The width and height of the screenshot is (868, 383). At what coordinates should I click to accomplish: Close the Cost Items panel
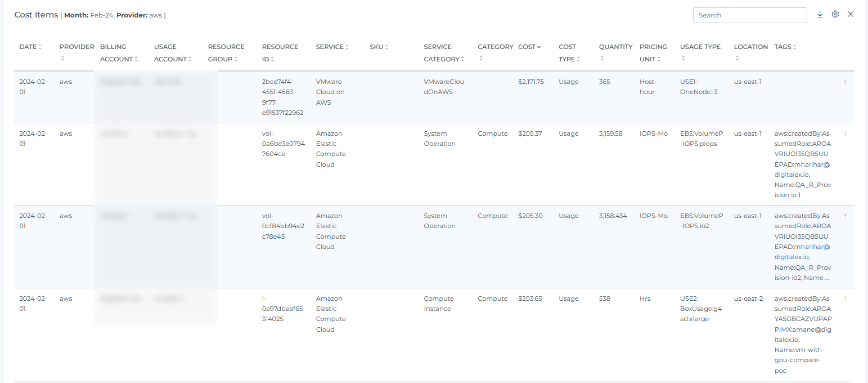click(x=851, y=15)
